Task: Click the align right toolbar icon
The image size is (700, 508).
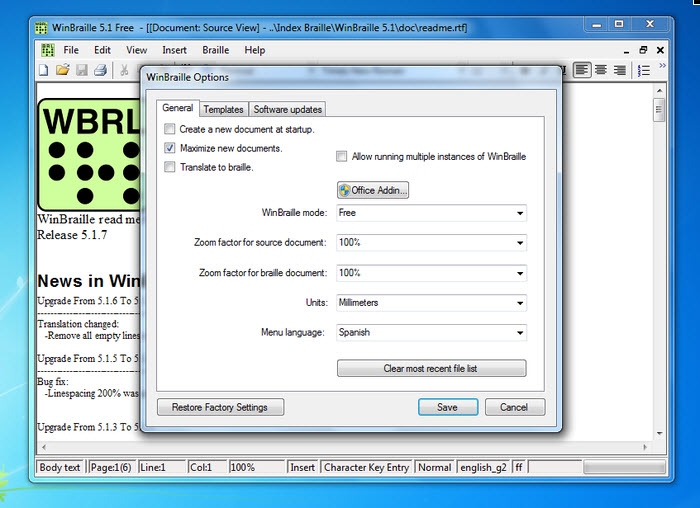Action: click(x=620, y=70)
